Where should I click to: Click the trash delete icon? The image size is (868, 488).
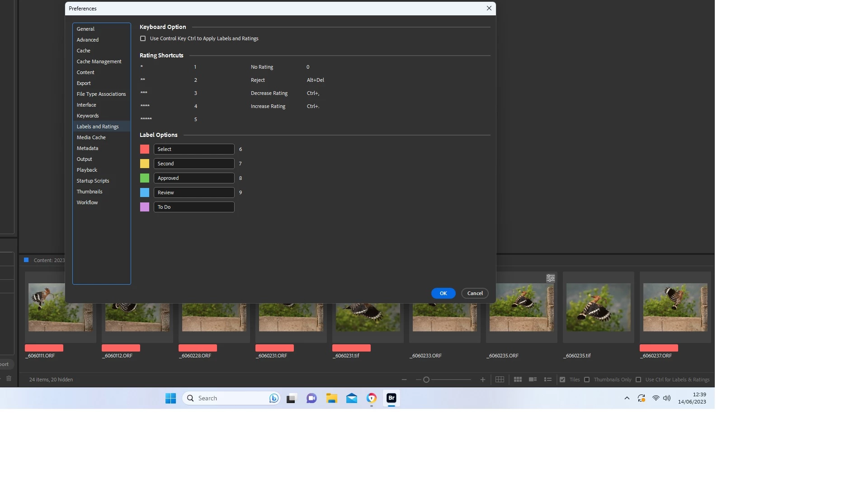[x=9, y=379]
